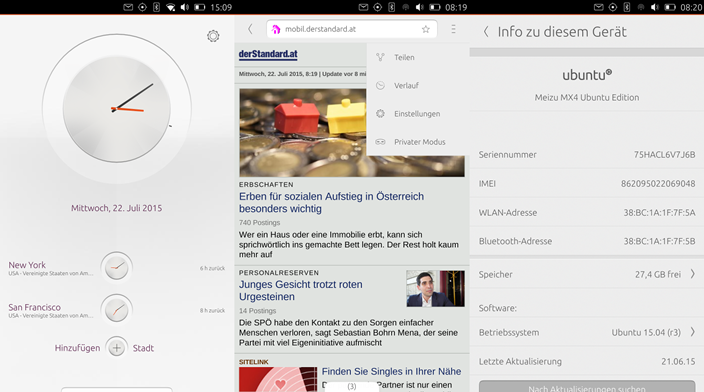
Task: Click the San Francisco city label
Action: [34, 307]
